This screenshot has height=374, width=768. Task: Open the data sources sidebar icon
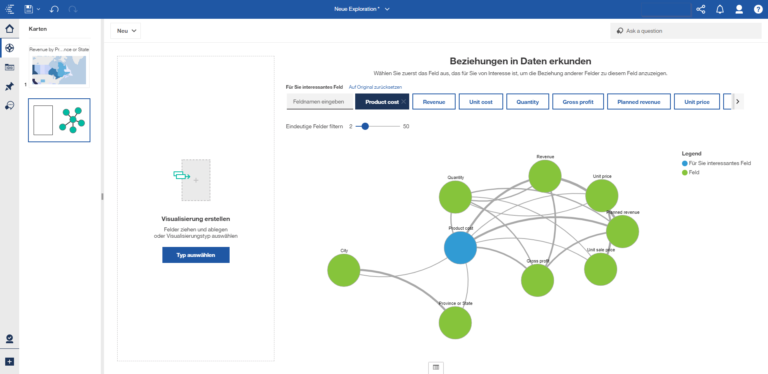(9, 67)
